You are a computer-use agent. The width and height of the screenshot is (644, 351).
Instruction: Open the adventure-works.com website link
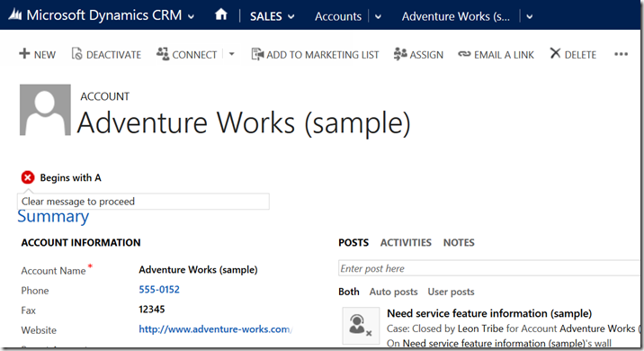coord(215,329)
